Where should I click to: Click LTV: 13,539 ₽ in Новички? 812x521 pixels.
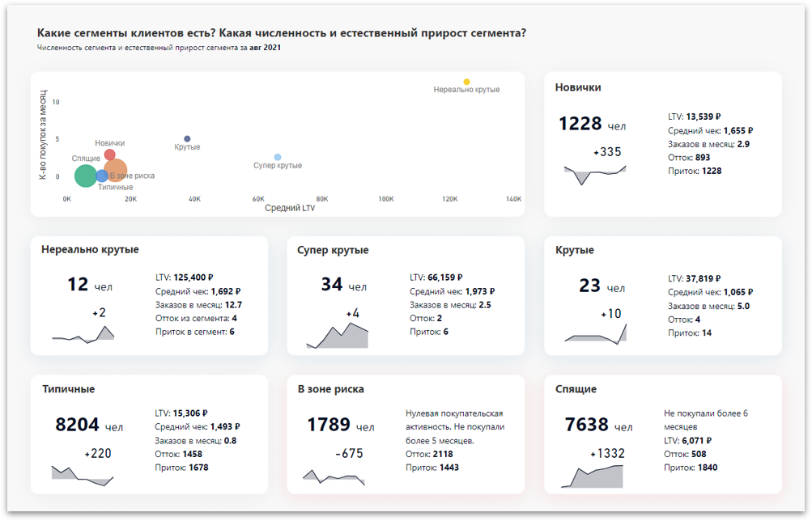coord(694,117)
